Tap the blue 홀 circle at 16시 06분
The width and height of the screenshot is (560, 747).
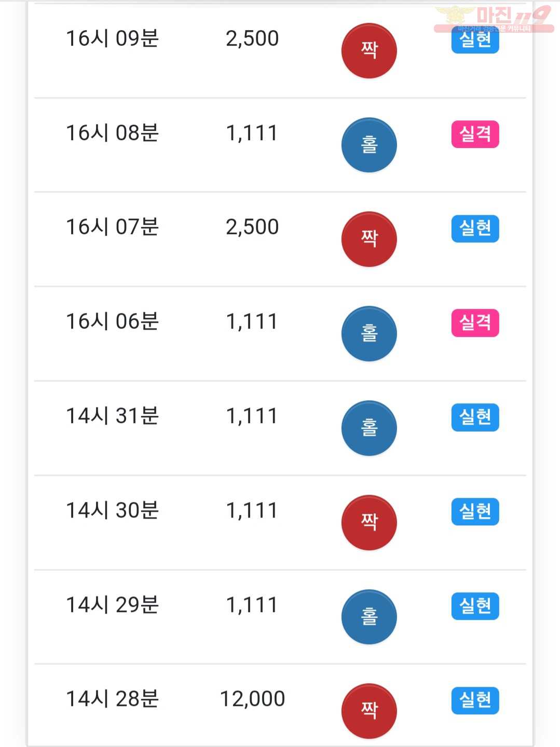tap(369, 334)
